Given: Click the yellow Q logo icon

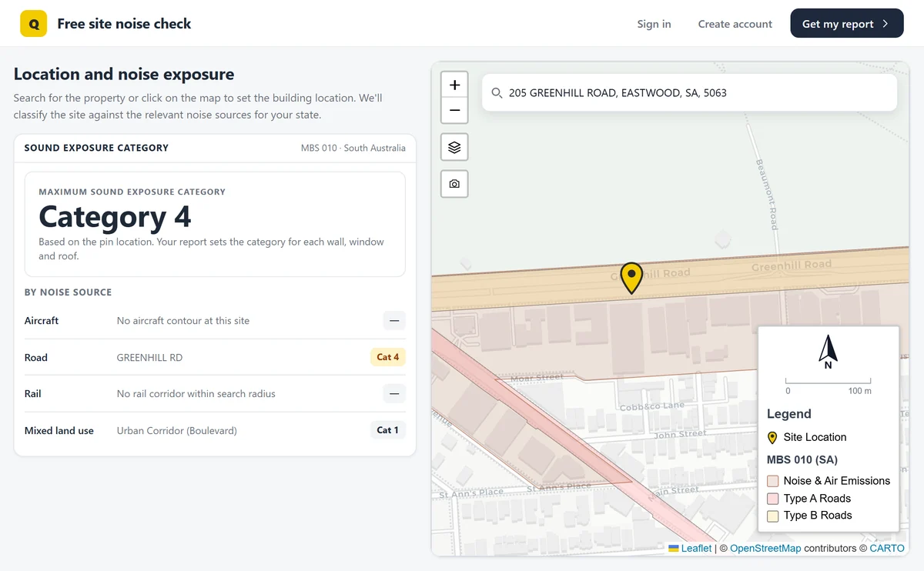Looking at the screenshot, I should [x=33, y=24].
